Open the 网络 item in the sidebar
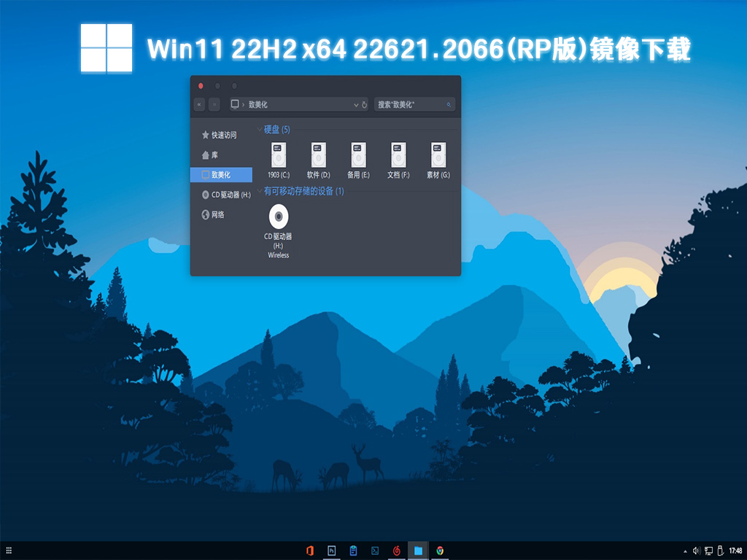 pos(214,214)
